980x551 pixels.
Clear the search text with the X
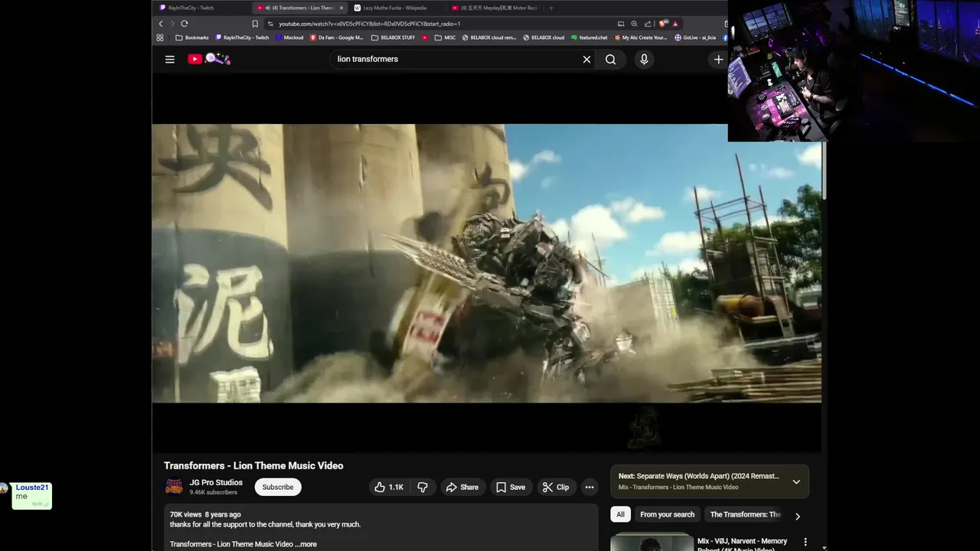(586, 59)
